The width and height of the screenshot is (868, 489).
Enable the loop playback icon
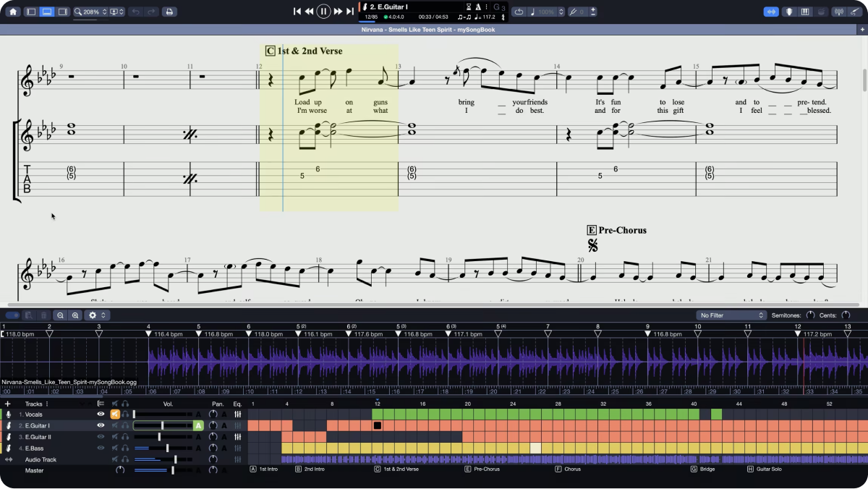(x=519, y=12)
